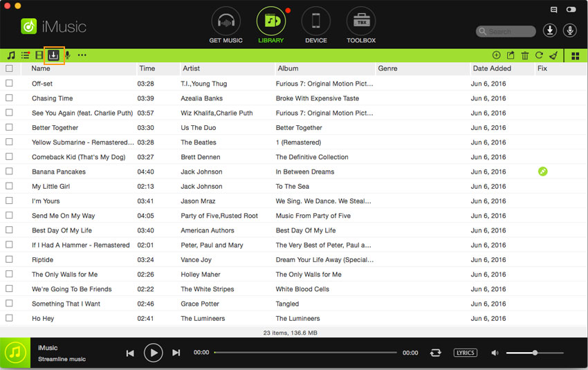Check the box for Ho Hey
588x370 pixels.
coord(9,318)
